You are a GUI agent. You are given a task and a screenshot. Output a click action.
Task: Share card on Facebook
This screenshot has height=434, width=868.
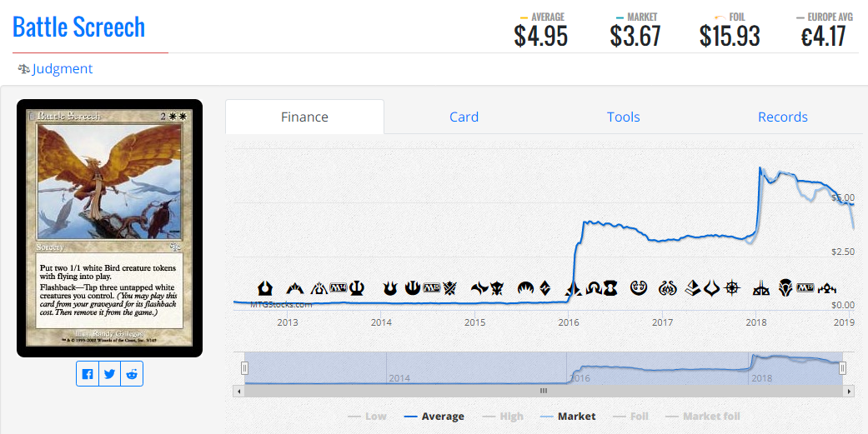click(88, 374)
